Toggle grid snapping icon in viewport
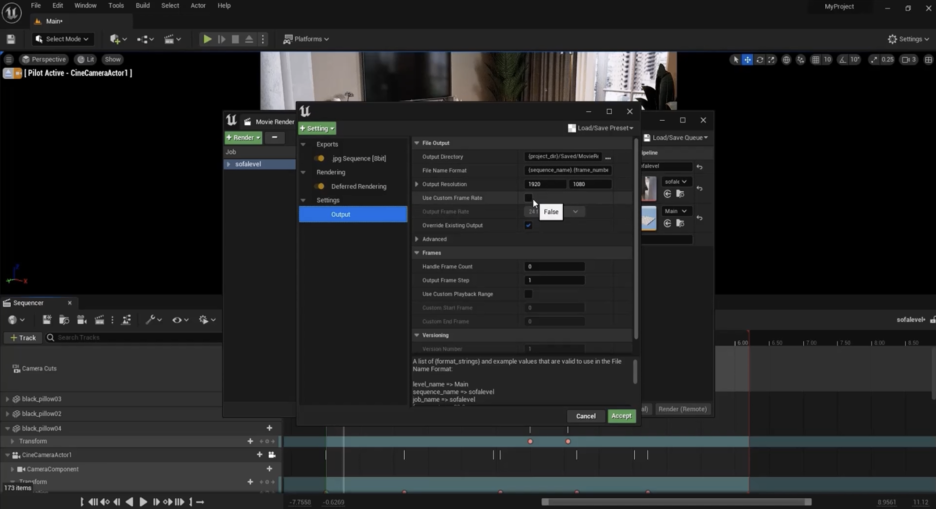 tap(815, 60)
